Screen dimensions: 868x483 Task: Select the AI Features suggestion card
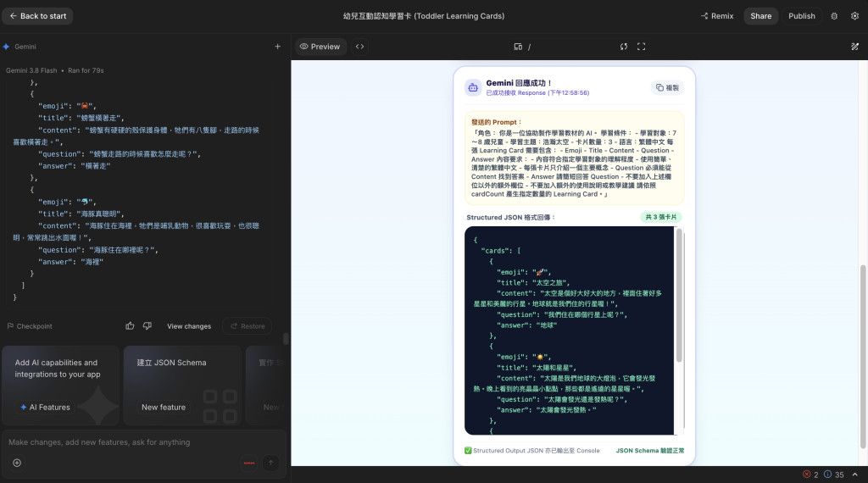pos(61,385)
